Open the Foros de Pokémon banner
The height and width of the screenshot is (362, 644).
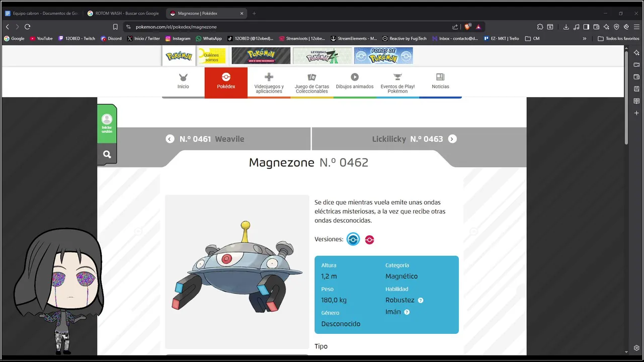tap(383, 56)
